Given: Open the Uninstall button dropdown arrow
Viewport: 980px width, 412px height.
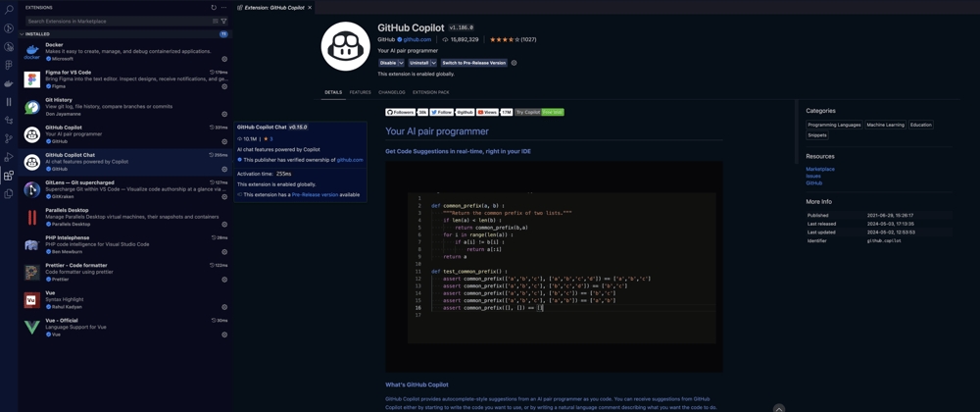Looking at the screenshot, I should click(x=433, y=63).
